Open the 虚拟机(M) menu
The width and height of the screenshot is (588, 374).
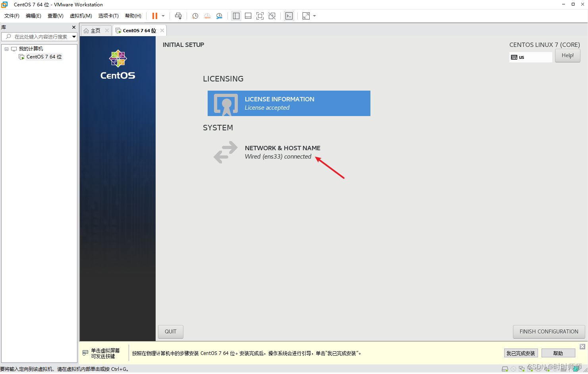81,16
